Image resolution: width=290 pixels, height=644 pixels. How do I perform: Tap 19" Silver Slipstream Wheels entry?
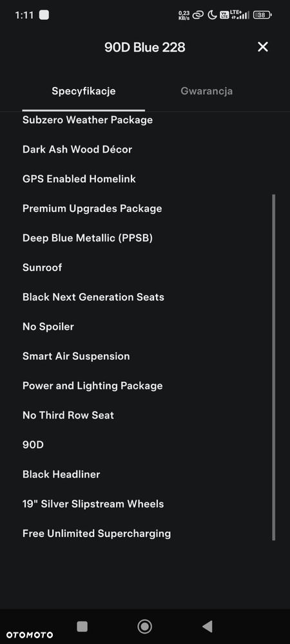coord(93,504)
